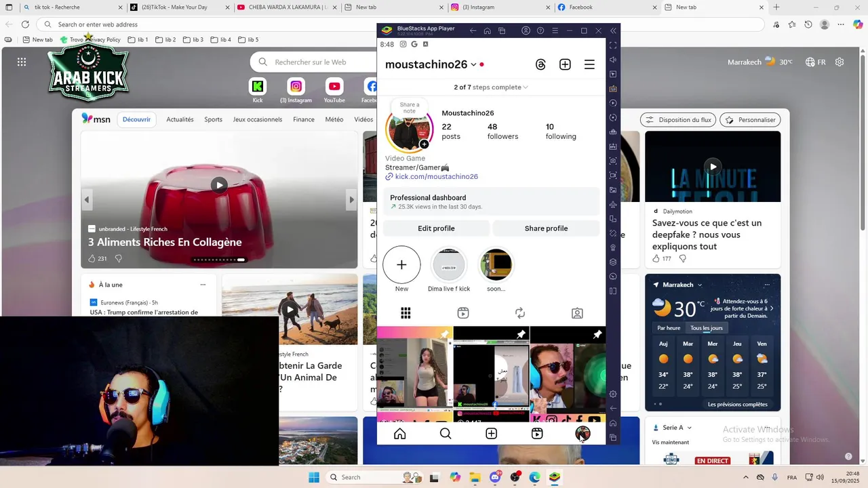Switch to tagged photos tab on Instagram profile
868x488 pixels.
point(577,313)
